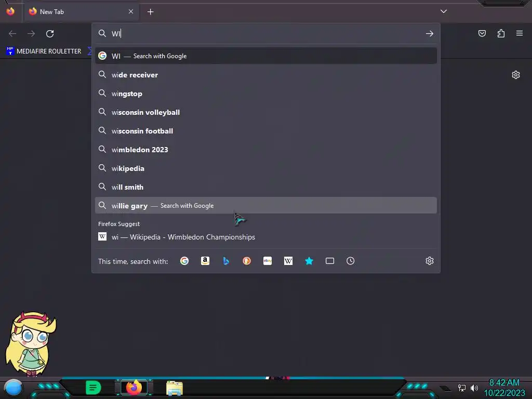Screen dimensions: 532x399
Task: Open the green notes app in taskbar
Action: pos(94,388)
